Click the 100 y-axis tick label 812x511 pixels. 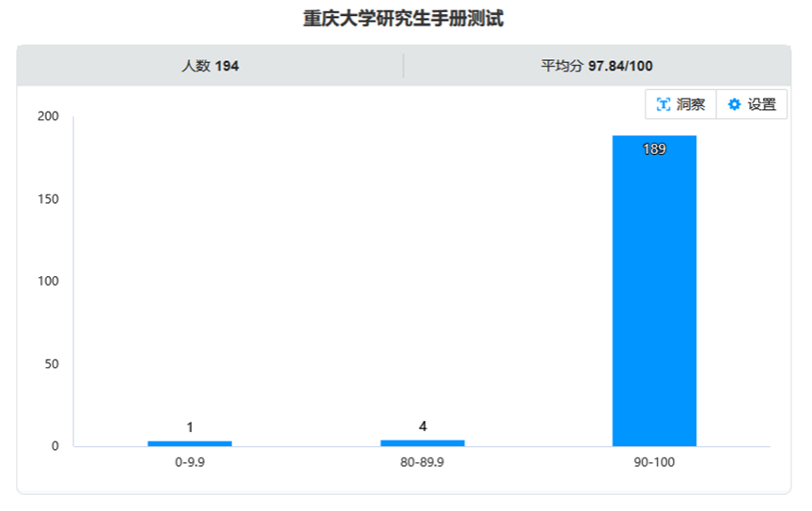[x=48, y=281]
